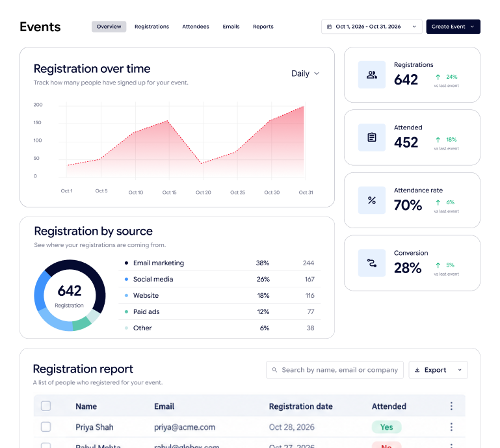Click the Social media source row
This screenshot has height=448, width=500.
click(x=220, y=280)
